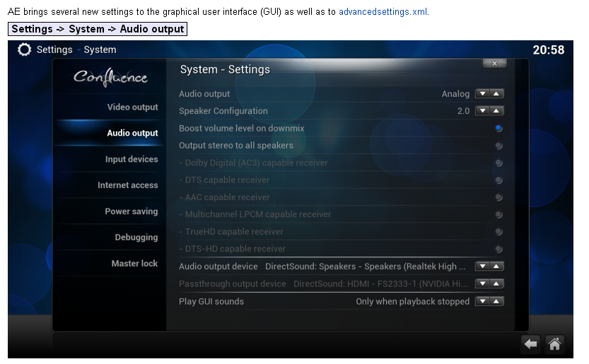
Task: Change Play GUI sounds with up arrow
Action: click(496, 301)
